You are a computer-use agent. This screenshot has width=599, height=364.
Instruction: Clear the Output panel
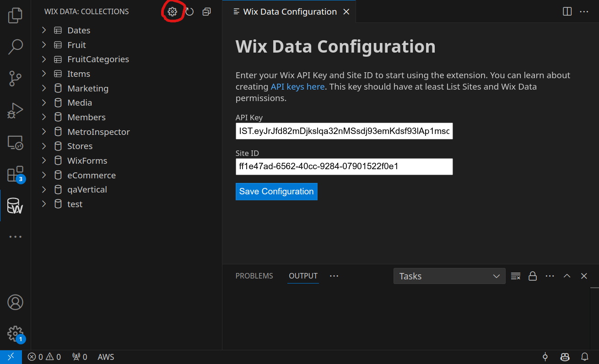click(516, 276)
